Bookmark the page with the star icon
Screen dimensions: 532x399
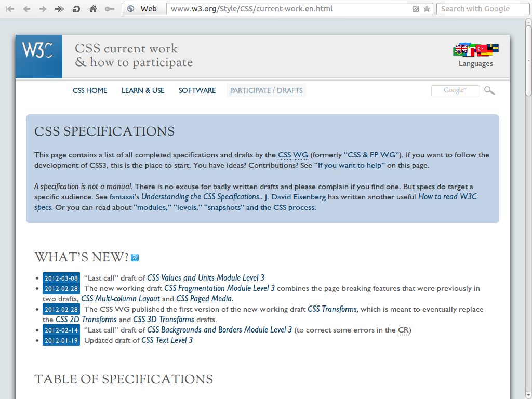(x=427, y=9)
